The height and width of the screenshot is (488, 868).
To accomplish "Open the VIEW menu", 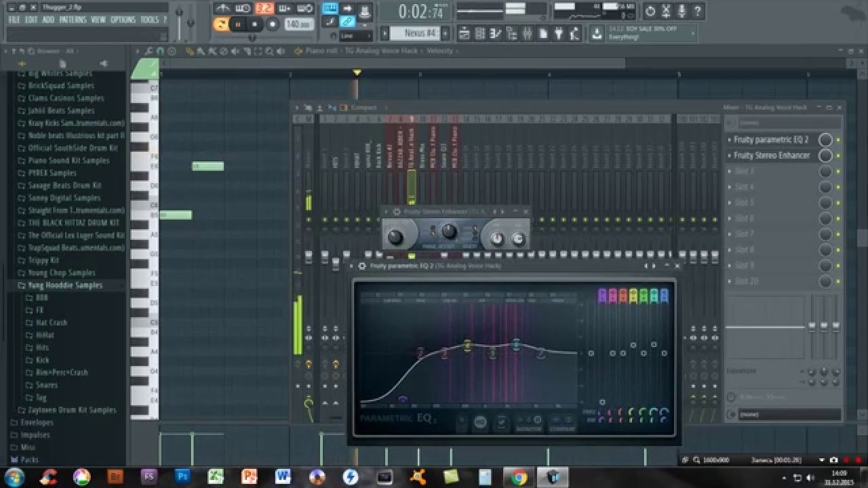I will click(98, 20).
